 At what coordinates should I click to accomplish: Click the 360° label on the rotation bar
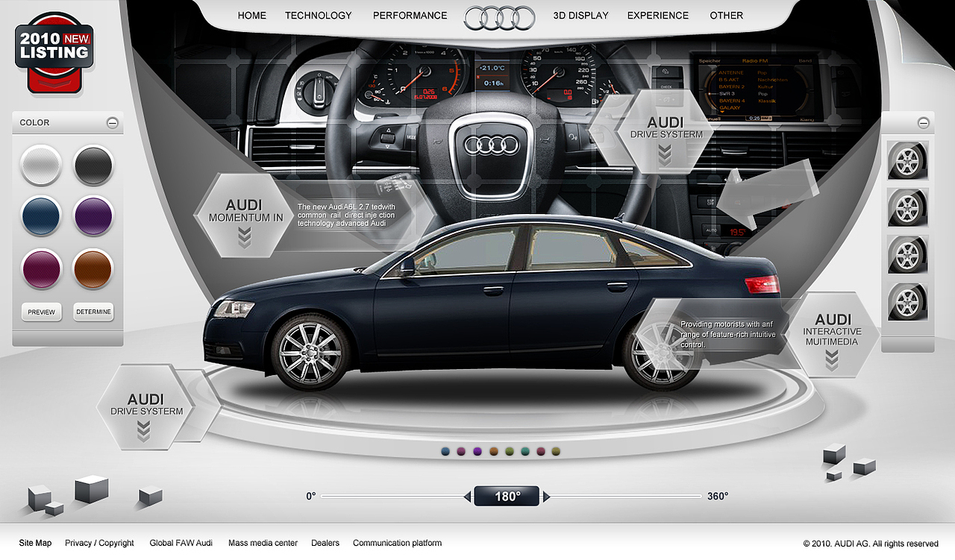[x=718, y=496]
